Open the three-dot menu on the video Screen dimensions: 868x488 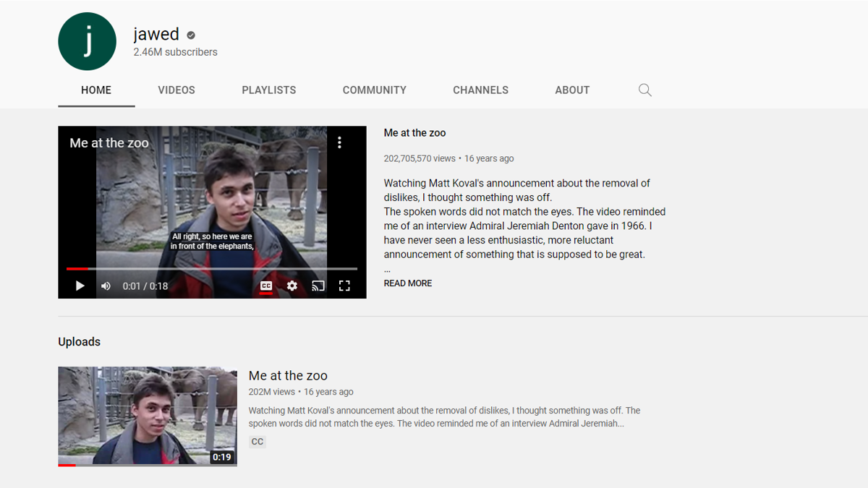pyautogui.click(x=339, y=143)
